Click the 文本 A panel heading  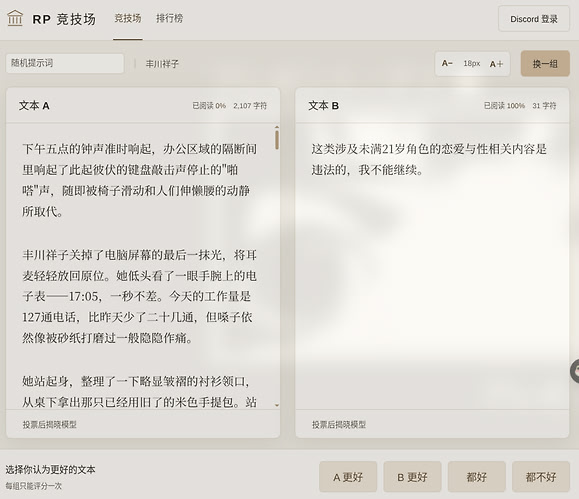[x=34, y=106]
